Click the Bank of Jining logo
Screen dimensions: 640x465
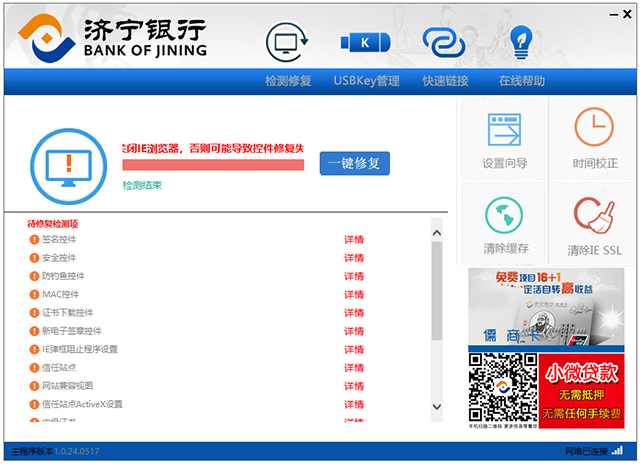point(112,38)
